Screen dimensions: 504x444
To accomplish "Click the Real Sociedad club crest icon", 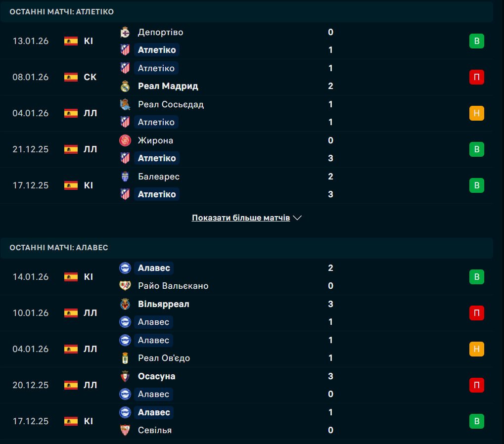I will tap(125, 104).
